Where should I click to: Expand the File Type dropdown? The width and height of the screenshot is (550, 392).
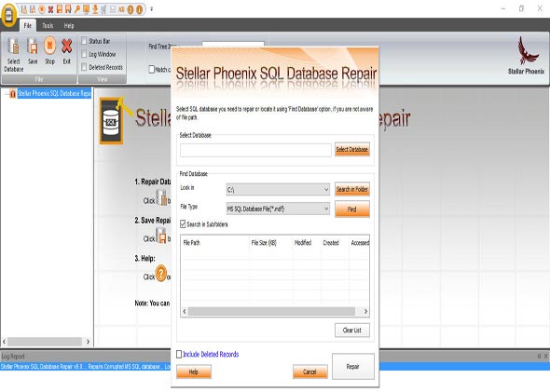pyautogui.click(x=278, y=209)
